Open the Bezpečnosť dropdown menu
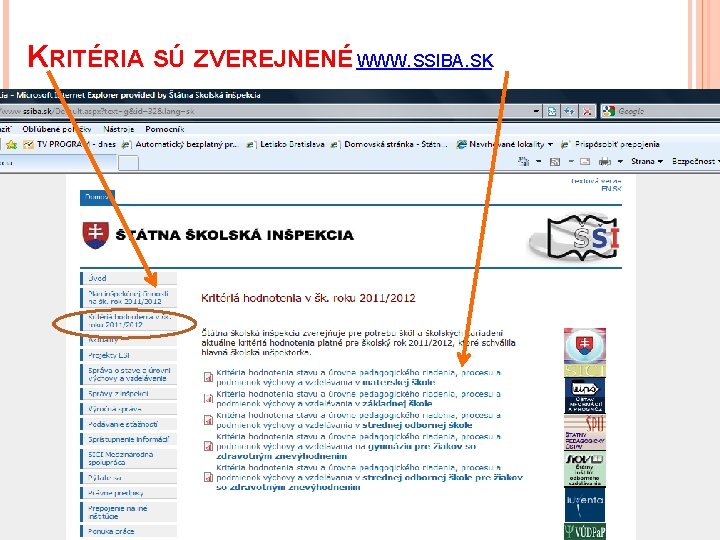Image resolution: width=720 pixels, height=540 pixels. point(695,161)
